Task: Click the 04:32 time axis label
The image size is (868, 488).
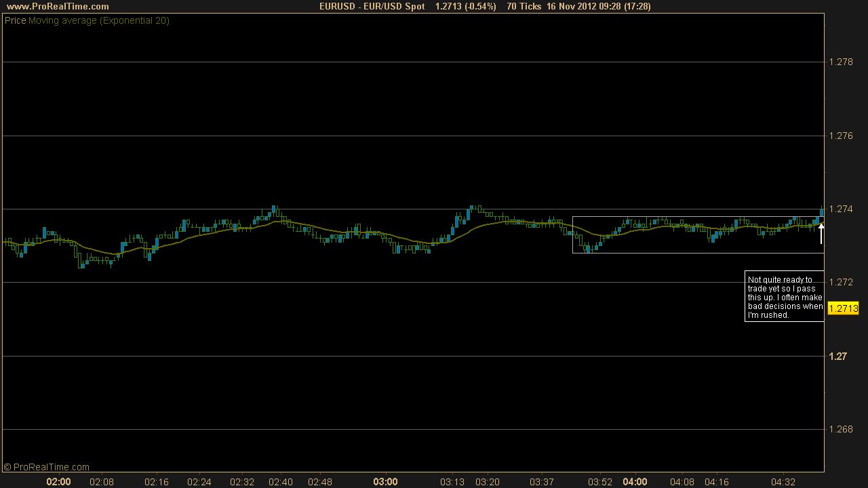Action: [783, 482]
